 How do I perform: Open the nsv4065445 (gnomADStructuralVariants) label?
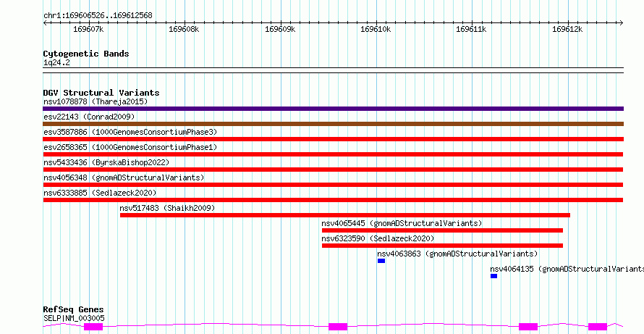click(402, 223)
